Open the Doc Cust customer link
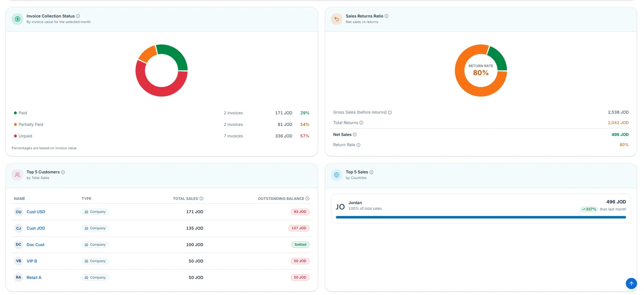Image resolution: width=644 pixels, height=295 pixels. pos(35,245)
